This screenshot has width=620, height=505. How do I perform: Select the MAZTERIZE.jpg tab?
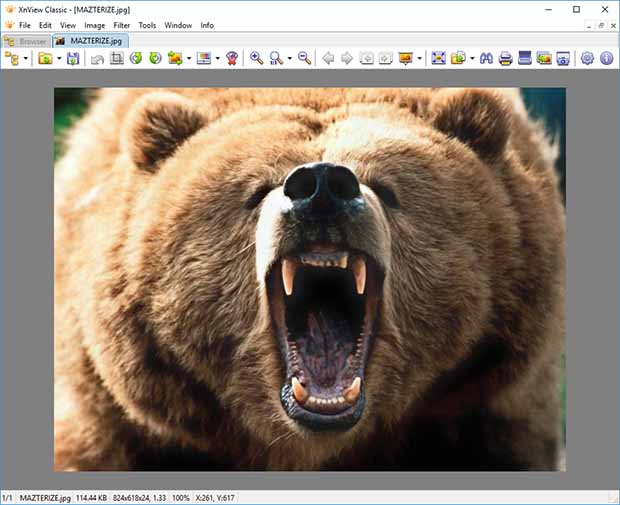tap(90, 41)
